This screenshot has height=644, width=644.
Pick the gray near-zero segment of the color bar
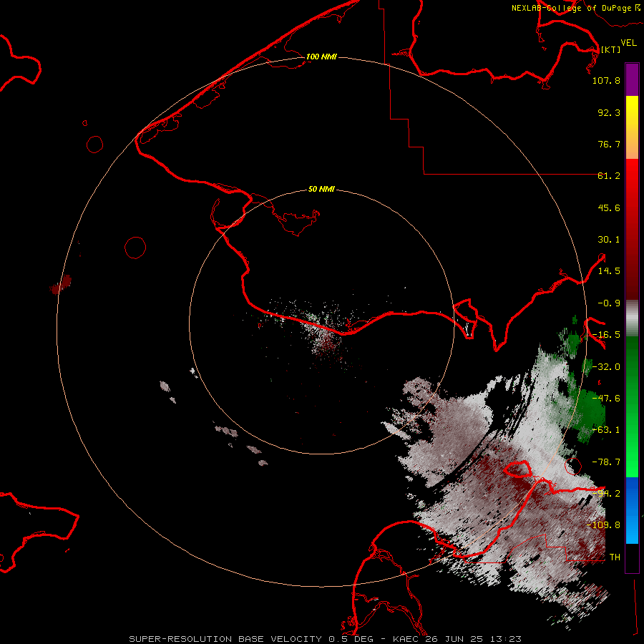(x=632, y=318)
